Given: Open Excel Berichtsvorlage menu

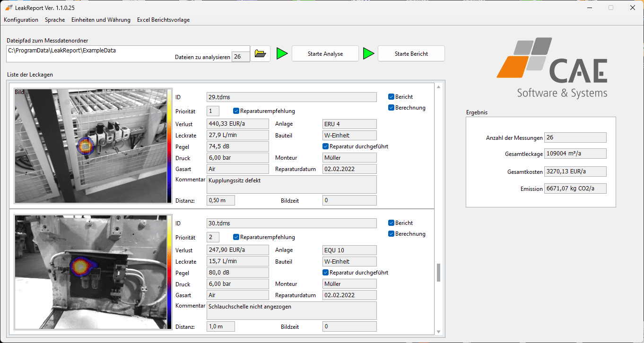Looking at the screenshot, I should (x=163, y=20).
